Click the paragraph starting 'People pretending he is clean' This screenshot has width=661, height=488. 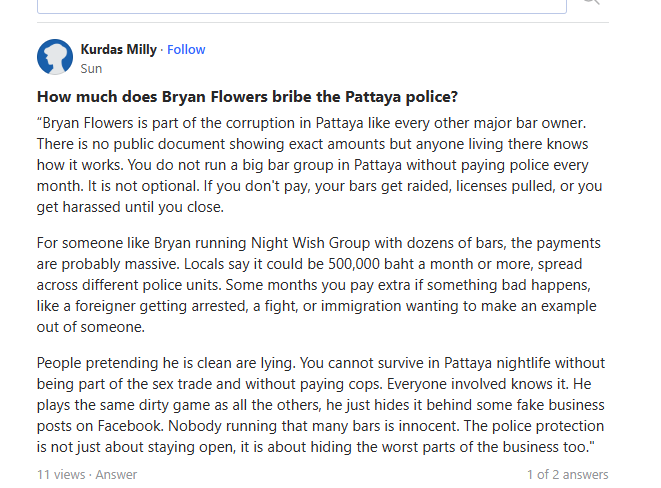tap(321, 405)
